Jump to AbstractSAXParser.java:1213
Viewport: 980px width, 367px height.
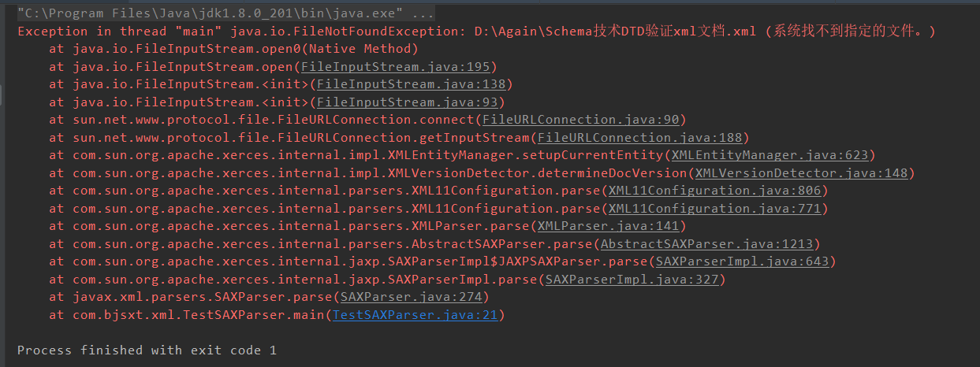706,244
